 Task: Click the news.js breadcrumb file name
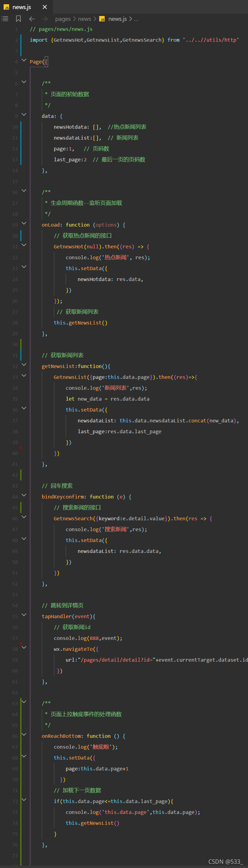pos(117,19)
